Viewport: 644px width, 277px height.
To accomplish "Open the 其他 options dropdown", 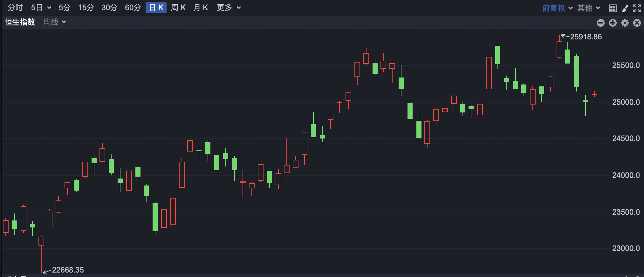I will tap(589, 8).
